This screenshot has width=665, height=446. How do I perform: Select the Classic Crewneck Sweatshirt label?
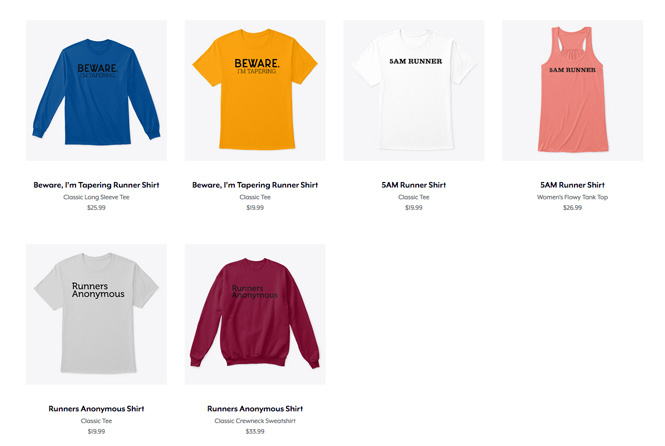[x=255, y=421]
